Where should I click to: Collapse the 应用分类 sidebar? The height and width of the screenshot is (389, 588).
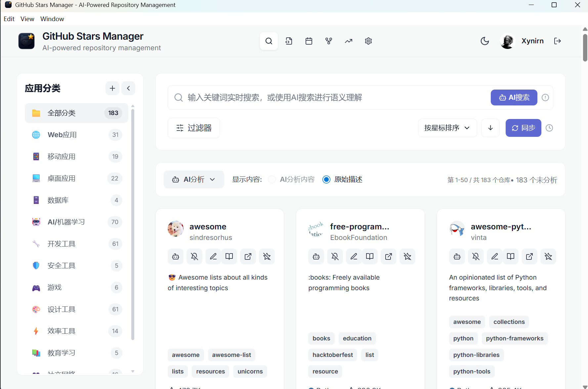coord(128,88)
